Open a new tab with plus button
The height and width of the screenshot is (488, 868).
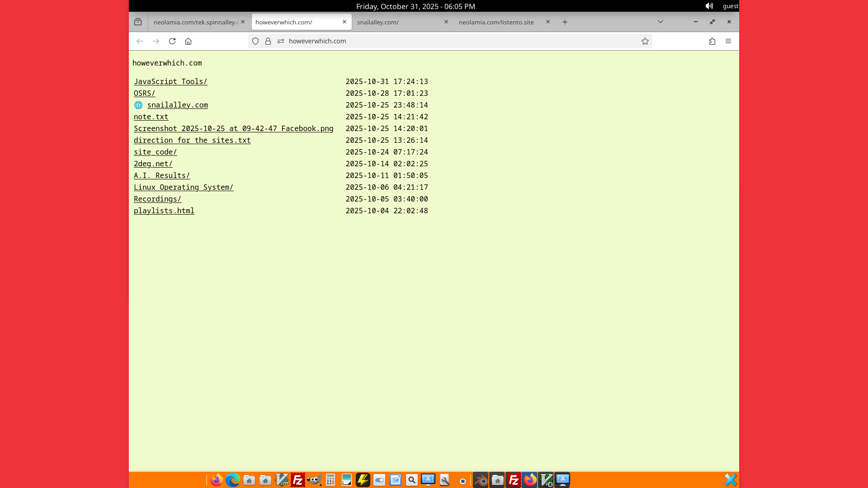(565, 22)
